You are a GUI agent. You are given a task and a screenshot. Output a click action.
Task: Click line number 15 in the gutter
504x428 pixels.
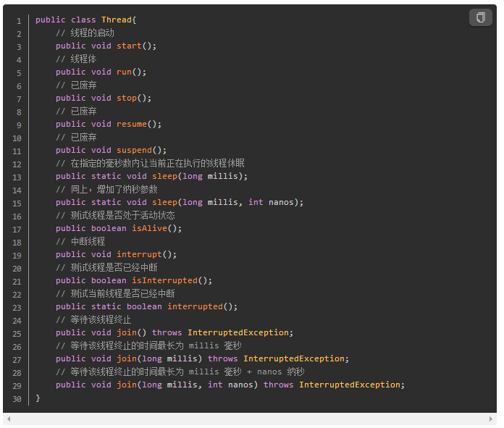coord(17,203)
